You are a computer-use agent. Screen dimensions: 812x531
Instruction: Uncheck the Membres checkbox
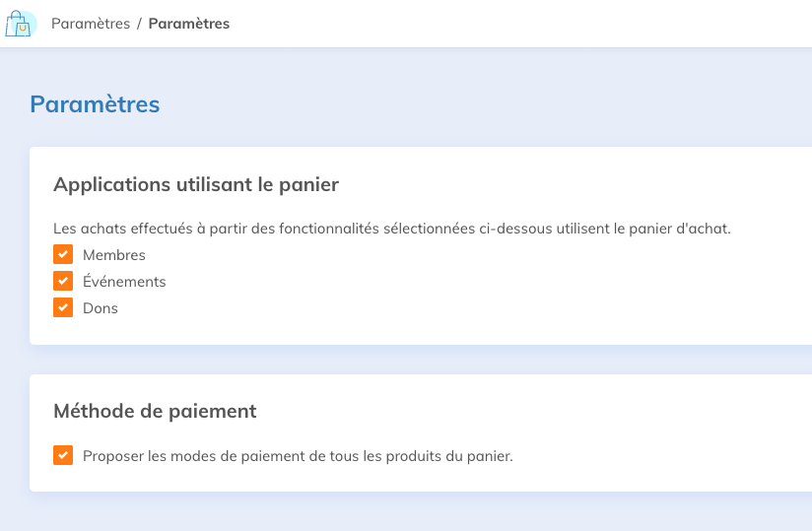63,255
